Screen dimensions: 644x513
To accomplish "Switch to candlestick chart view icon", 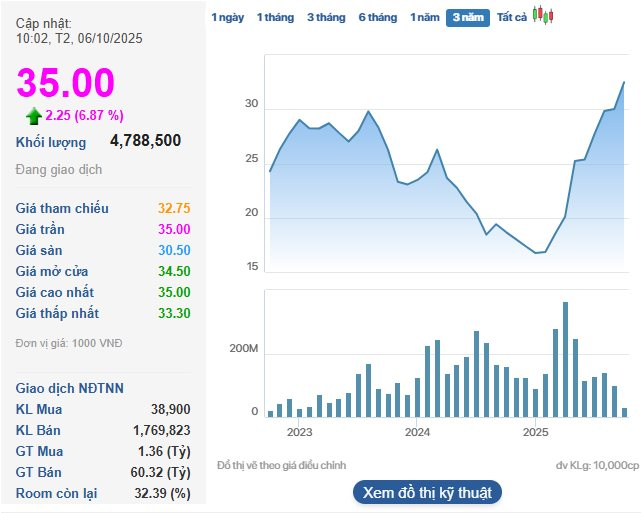I will [542, 16].
